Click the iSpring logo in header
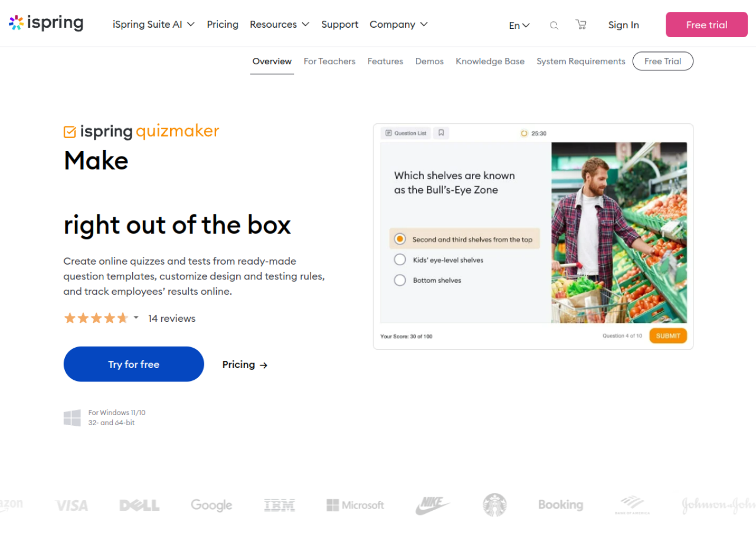This screenshot has height=535, width=756. tap(46, 23)
